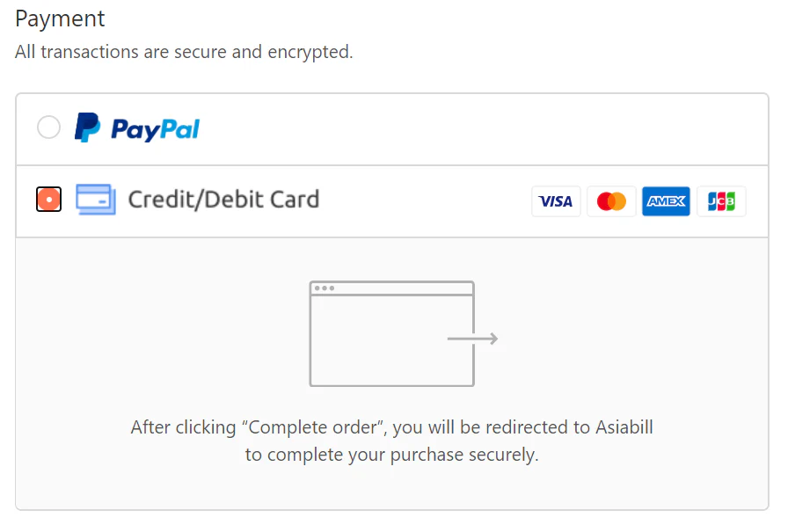Image resolution: width=795 pixels, height=532 pixels.
Task: Click the word Asiabill in redirect message
Action: click(624, 427)
